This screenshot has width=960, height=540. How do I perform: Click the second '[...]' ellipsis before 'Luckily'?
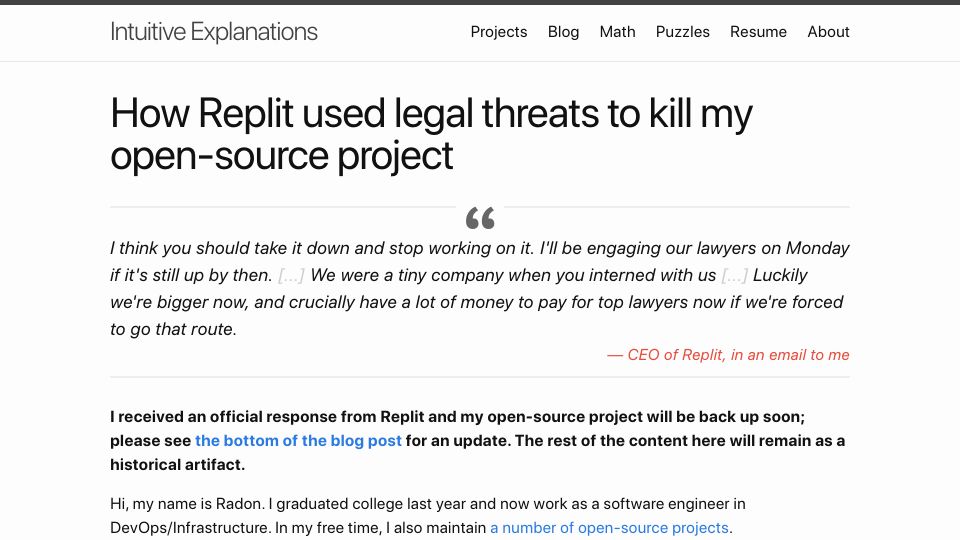click(734, 276)
